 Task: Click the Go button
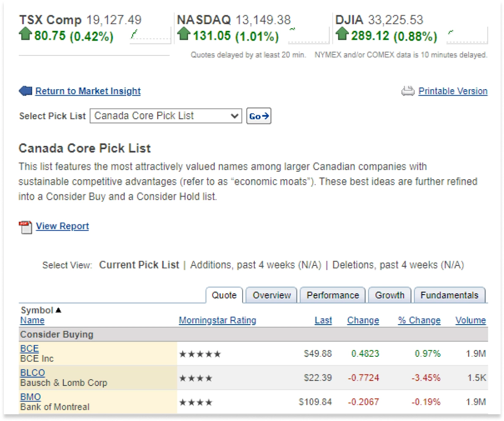[x=259, y=116]
